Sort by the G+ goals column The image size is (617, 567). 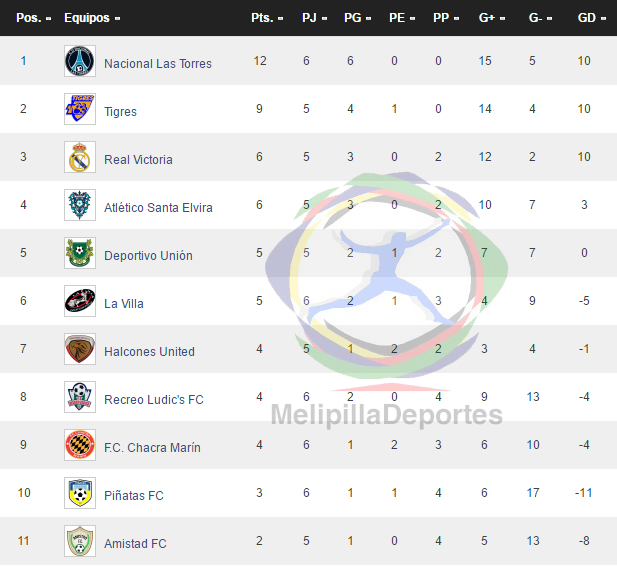pos(492,18)
